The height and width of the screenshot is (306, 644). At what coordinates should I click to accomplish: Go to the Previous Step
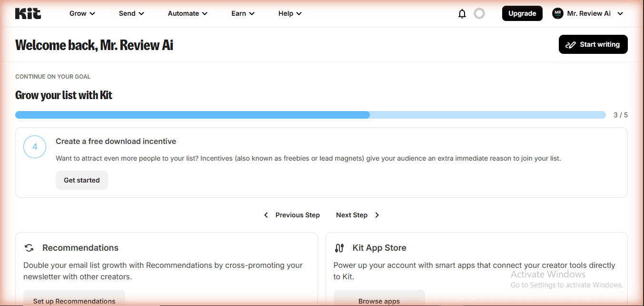292,215
